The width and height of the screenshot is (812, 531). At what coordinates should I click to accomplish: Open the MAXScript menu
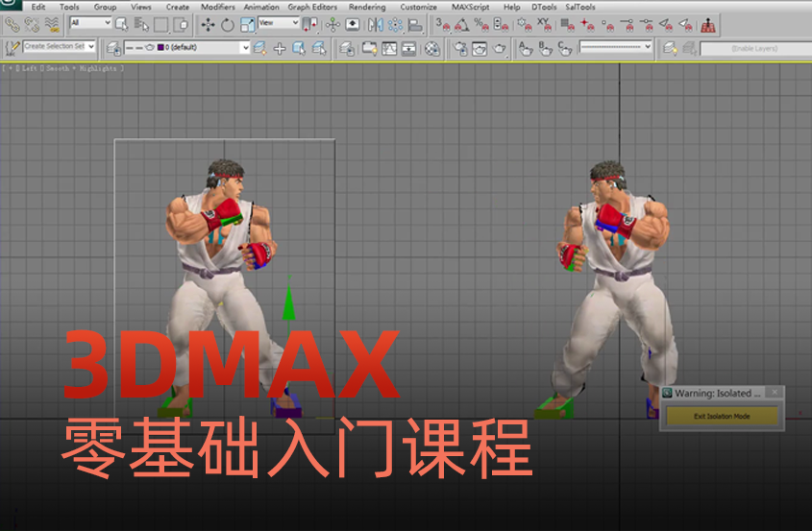click(470, 7)
